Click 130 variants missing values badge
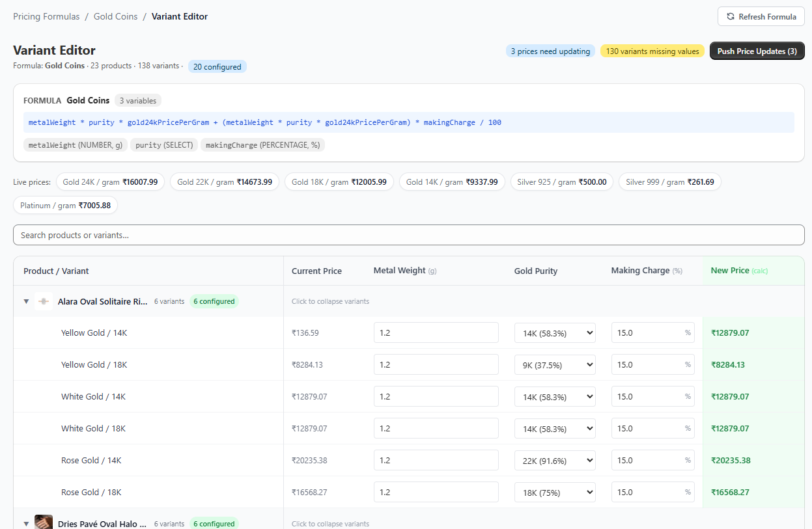This screenshot has width=812, height=529. [x=652, y=51]
